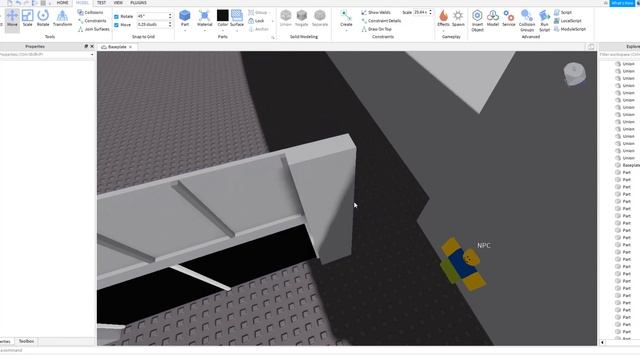The image size is (640, 360).
Task: Toggle Constraints option in Tools group
Action: tap(92, 21)
